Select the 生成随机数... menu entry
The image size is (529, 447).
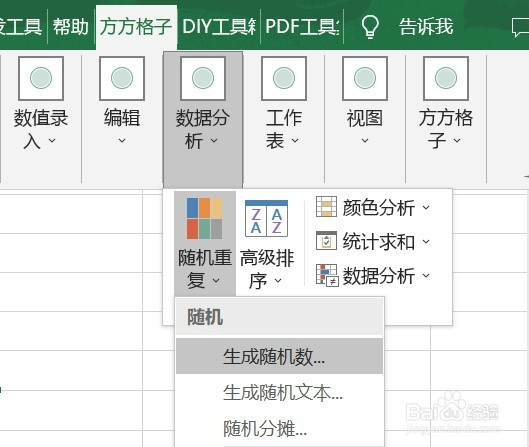pyautogui.click(x=279, y=356)
